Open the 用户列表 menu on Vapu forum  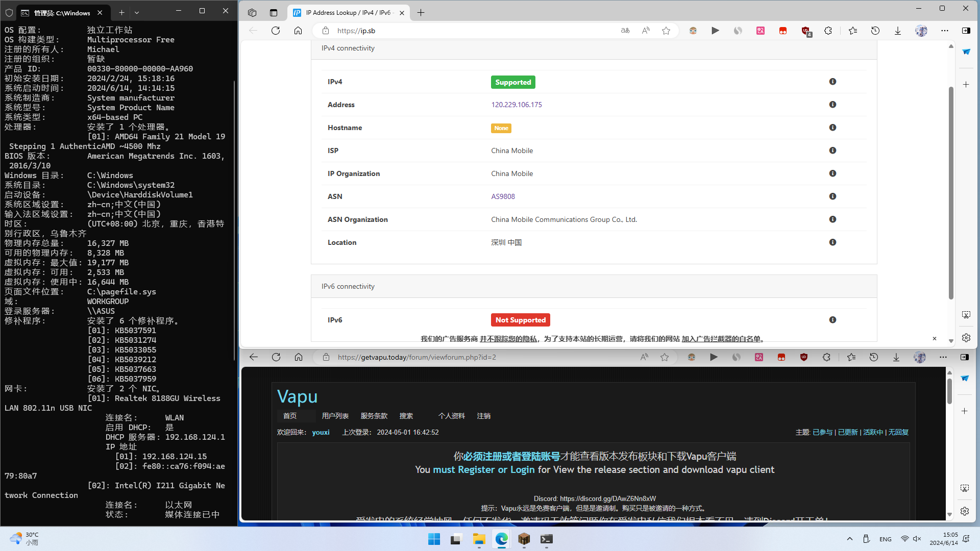[x=335, y=416]
